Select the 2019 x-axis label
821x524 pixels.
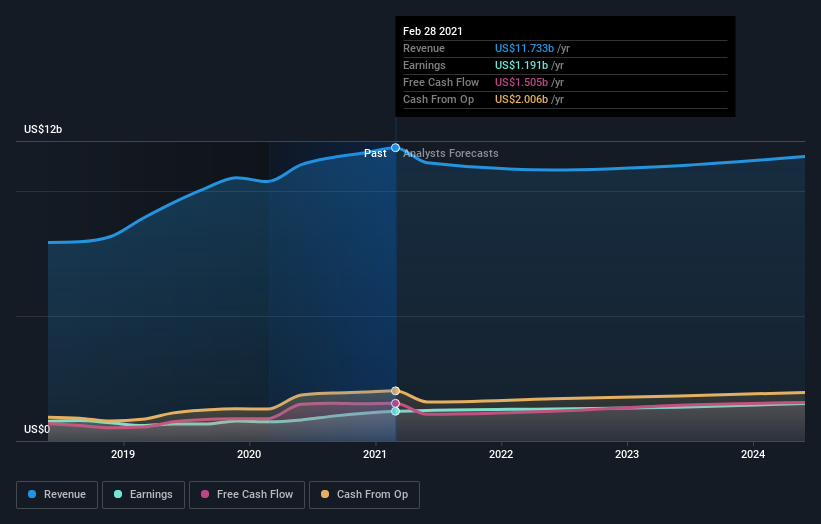(123, 454)
